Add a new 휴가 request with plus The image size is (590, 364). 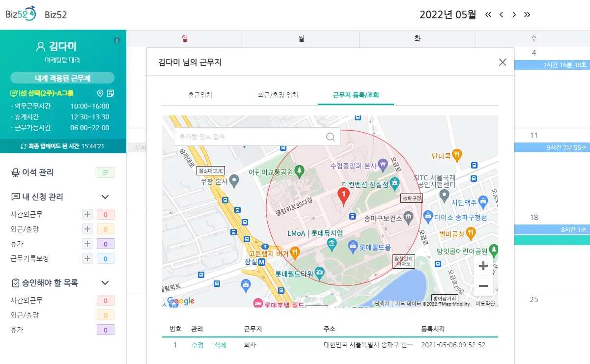pyautogui.click(x=87, y=244)
